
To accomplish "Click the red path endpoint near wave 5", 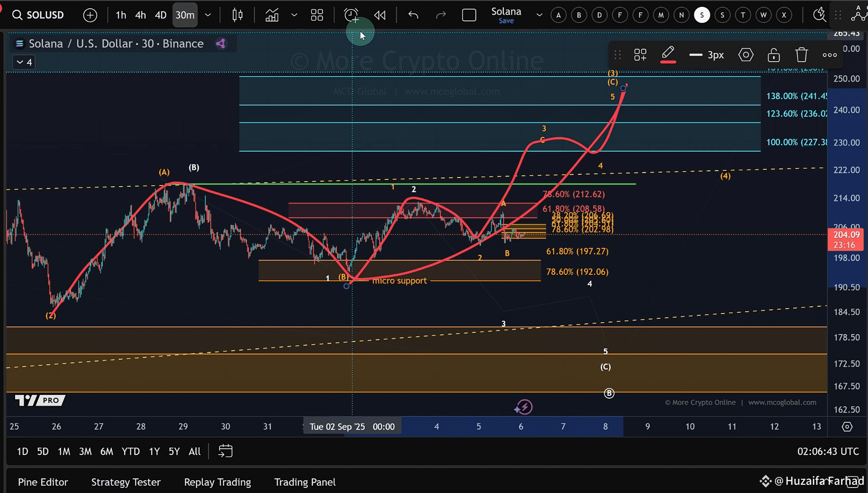I will 623,88.
